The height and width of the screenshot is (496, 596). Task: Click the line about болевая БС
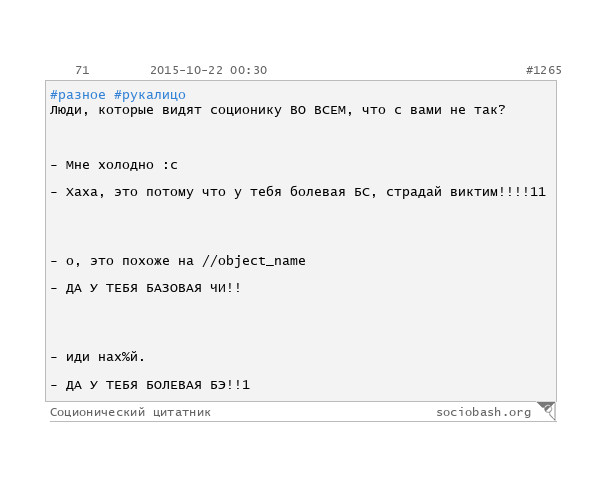click(298, 192)
